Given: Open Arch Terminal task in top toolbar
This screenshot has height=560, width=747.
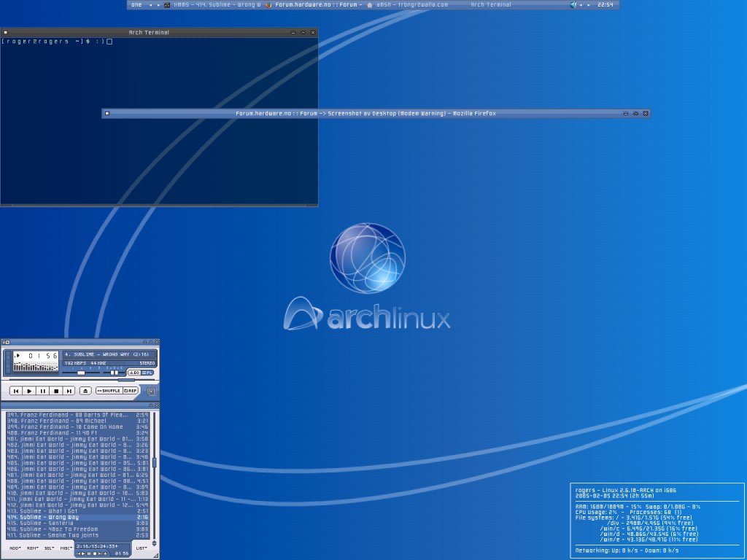Looking at the screenshot, I should click(x=491, y=5).
